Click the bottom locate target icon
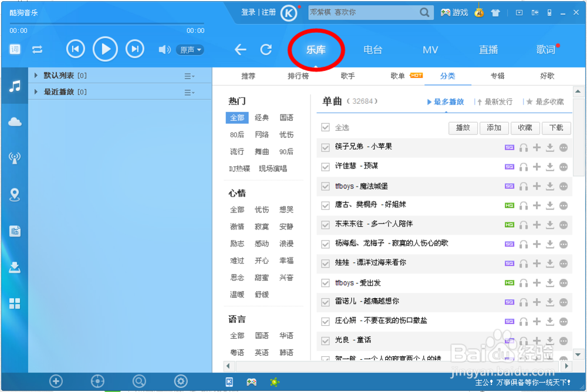Image resolution: width=587 pixels, height=392 pixels. click(97, 381)
